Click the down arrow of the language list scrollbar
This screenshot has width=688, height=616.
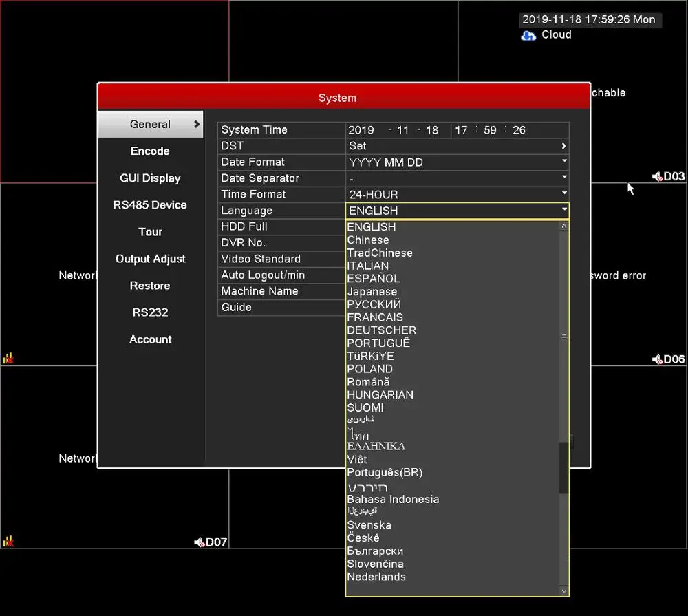tap(564, 591)
